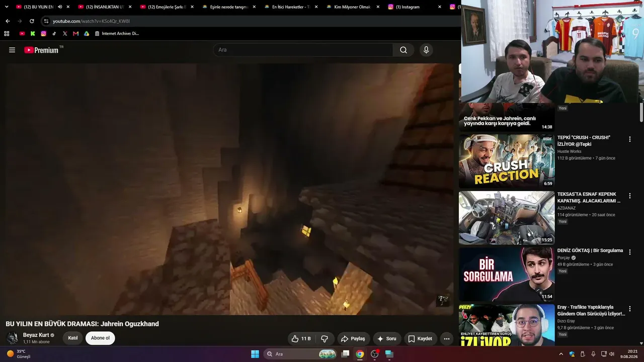Subscribe with the Abone ol button
644x362 pixels.
[100, 338]
